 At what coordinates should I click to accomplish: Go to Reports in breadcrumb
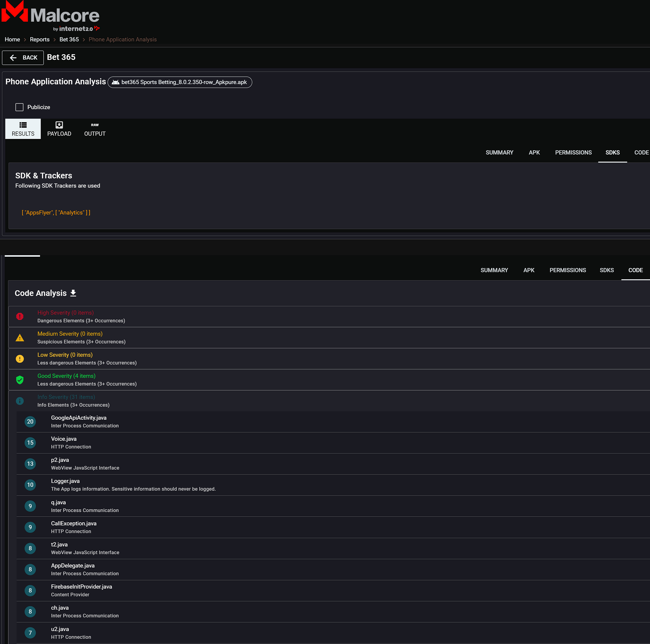40,39
